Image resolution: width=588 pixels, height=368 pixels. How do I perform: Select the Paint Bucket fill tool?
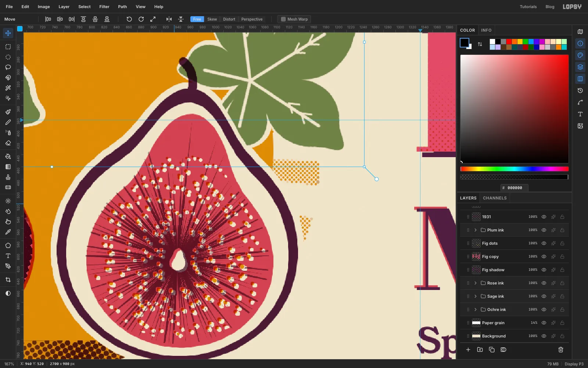click(8, 156)
